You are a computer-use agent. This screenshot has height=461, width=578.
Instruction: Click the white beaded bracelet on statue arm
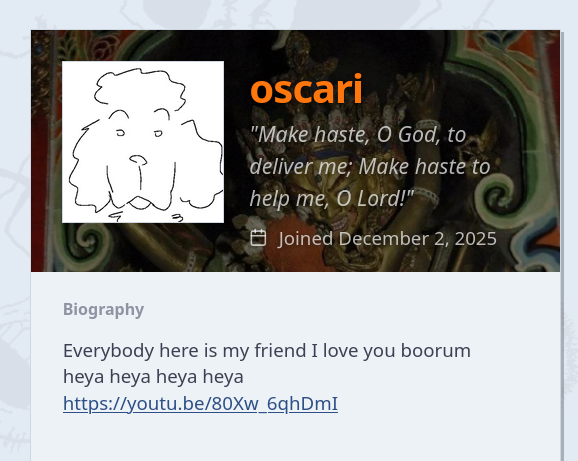(428, 195)
